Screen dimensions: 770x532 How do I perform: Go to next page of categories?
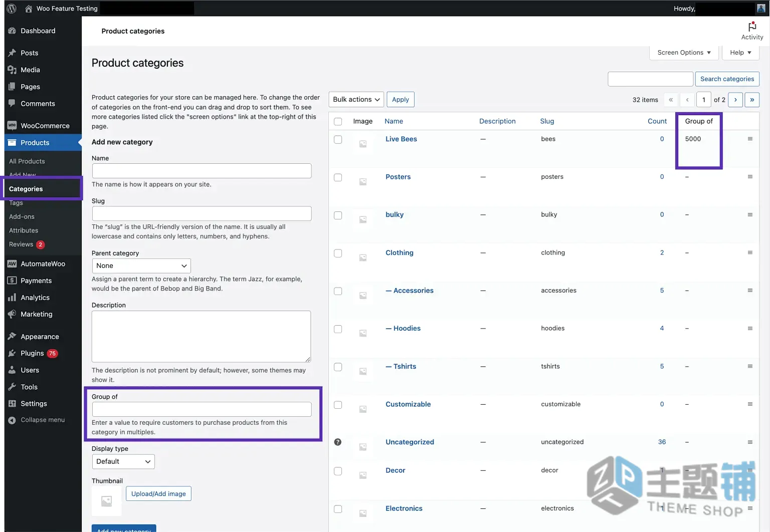(x=735, y=100)
